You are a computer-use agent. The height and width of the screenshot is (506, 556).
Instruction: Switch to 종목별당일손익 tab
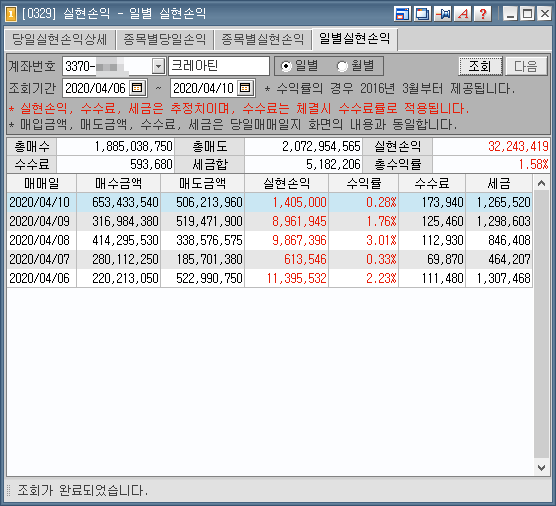pyautogui.click(x=164, y=39)
